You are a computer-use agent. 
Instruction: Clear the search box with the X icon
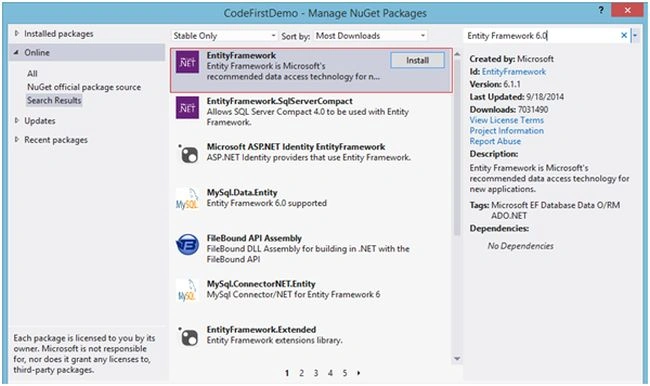(x=623, y=36)
